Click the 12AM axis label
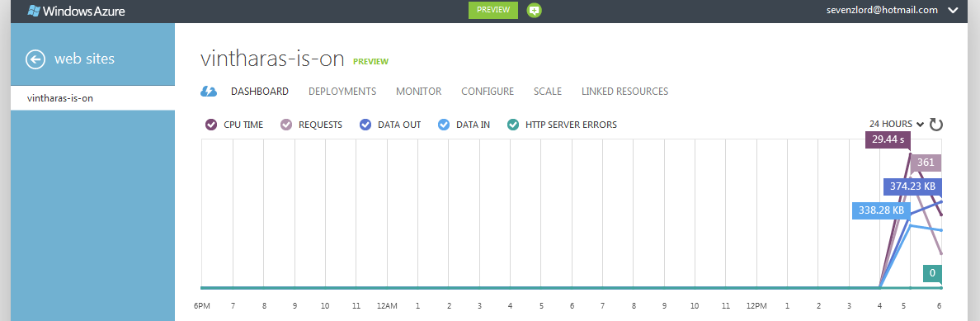The image size is (980, 321). point(387,306)
